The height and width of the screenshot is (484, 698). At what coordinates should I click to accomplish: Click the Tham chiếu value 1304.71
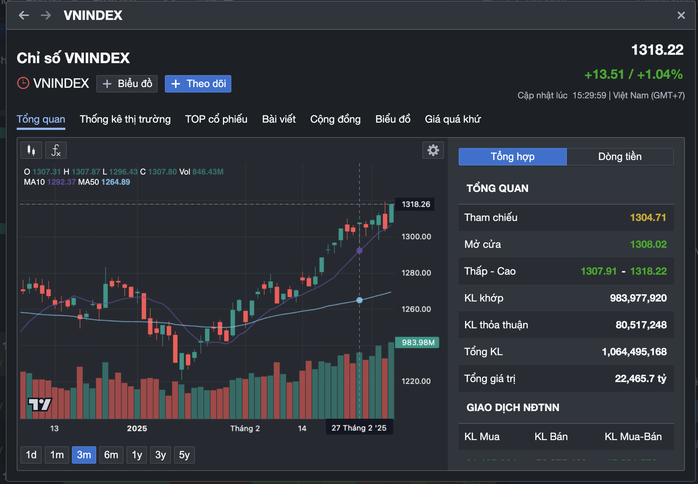[648, 218]
